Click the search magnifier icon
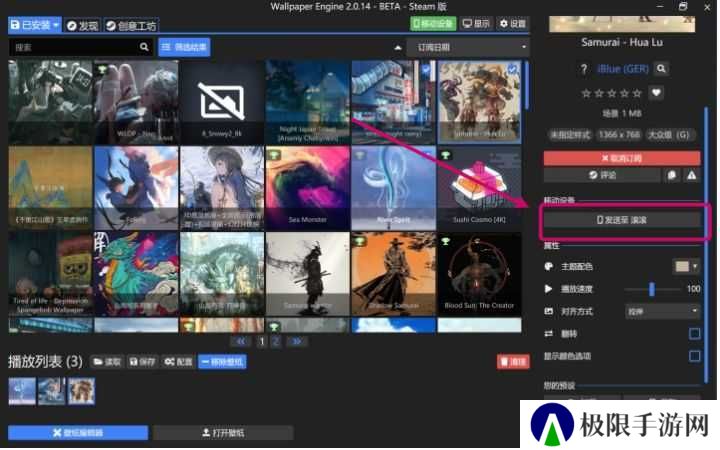The height and width of the screenshot is (450, 720). pos(144,47)
